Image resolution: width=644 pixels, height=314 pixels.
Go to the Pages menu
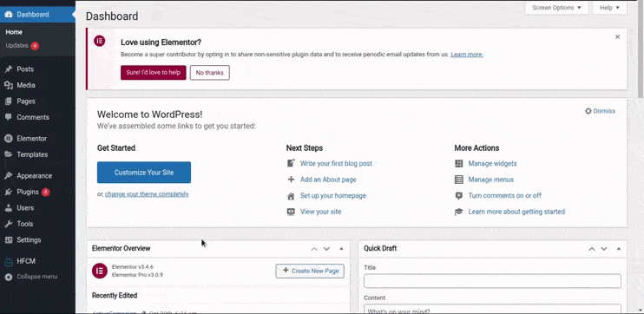click(26, 101)
